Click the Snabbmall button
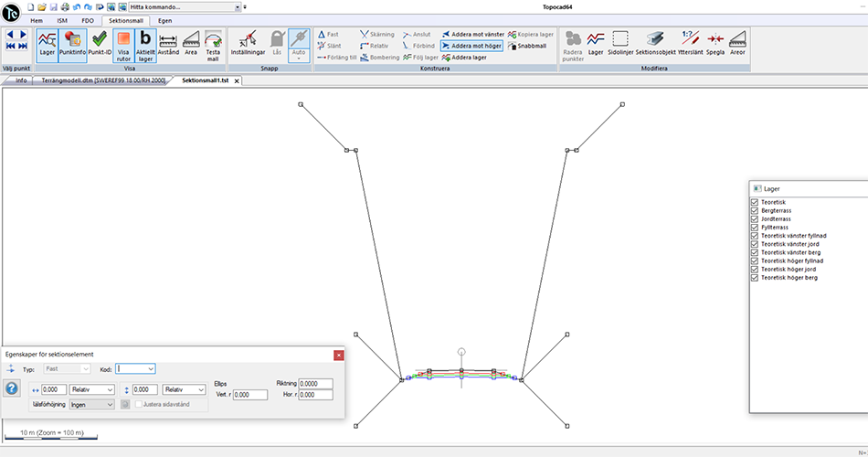 [527, 46]
